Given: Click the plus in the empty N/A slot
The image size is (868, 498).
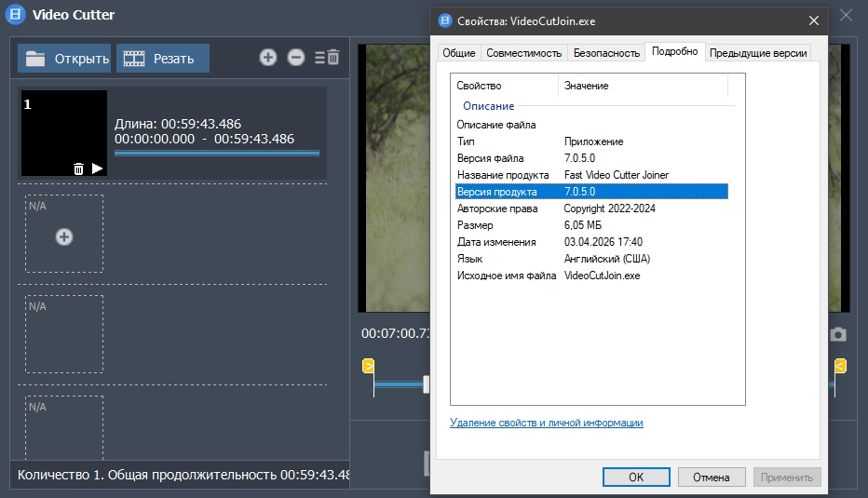Looking at the screenshot, I should [64, 237].
